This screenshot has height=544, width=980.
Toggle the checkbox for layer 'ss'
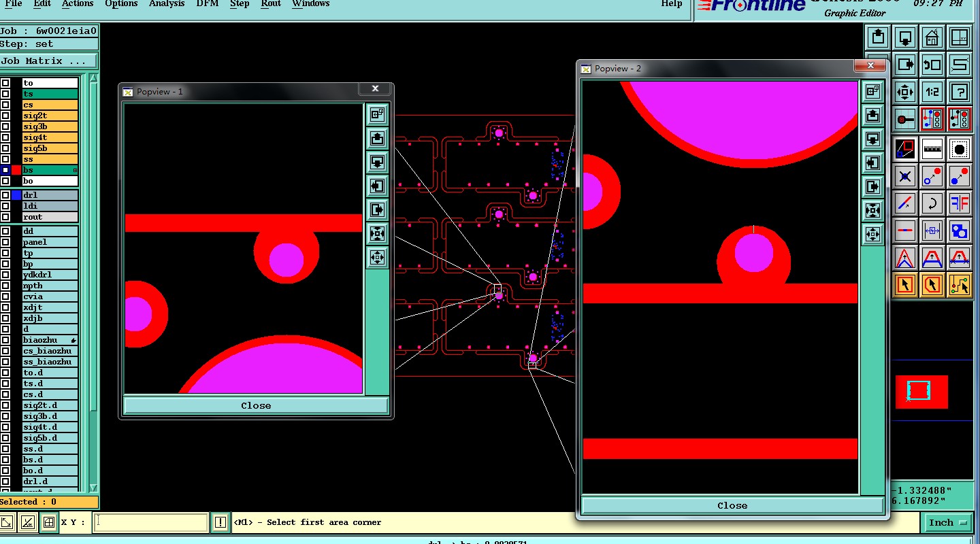click(x=5, y=159)
